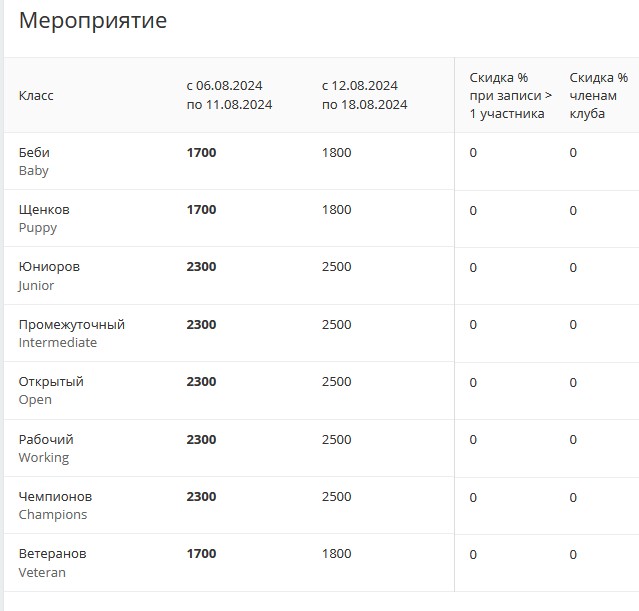Click the 1800 price in the Puppy row

click(337, 210)
